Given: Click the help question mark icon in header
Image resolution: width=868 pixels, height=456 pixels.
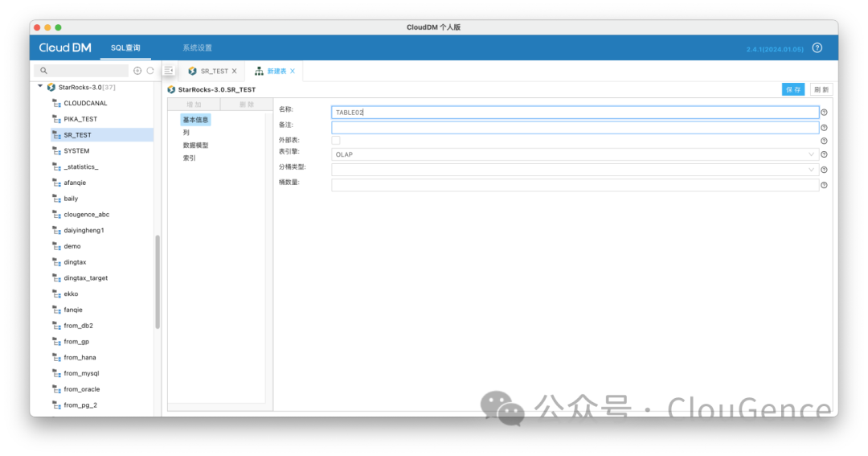Looking at the screenshot, I should click(x=817, y=48).
